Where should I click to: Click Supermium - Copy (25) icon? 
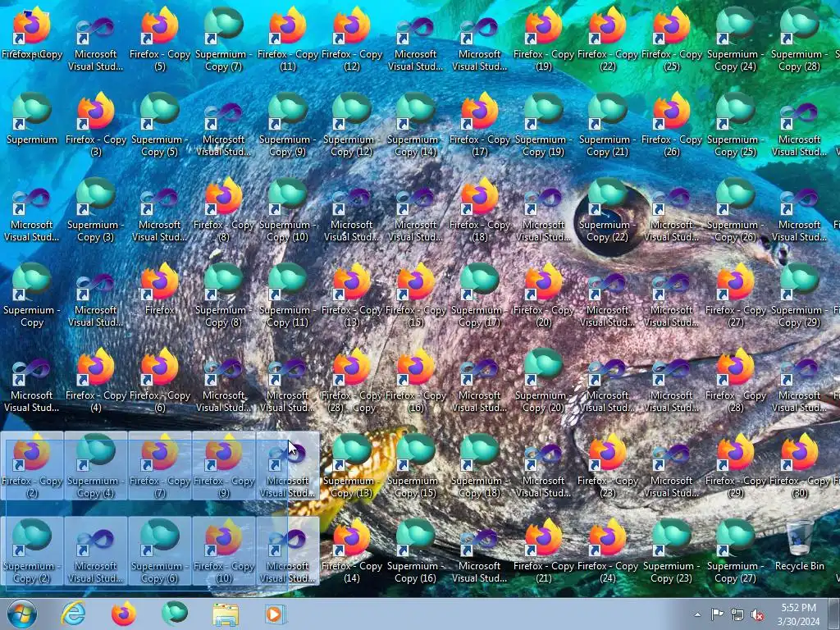(x=735, y=125)
